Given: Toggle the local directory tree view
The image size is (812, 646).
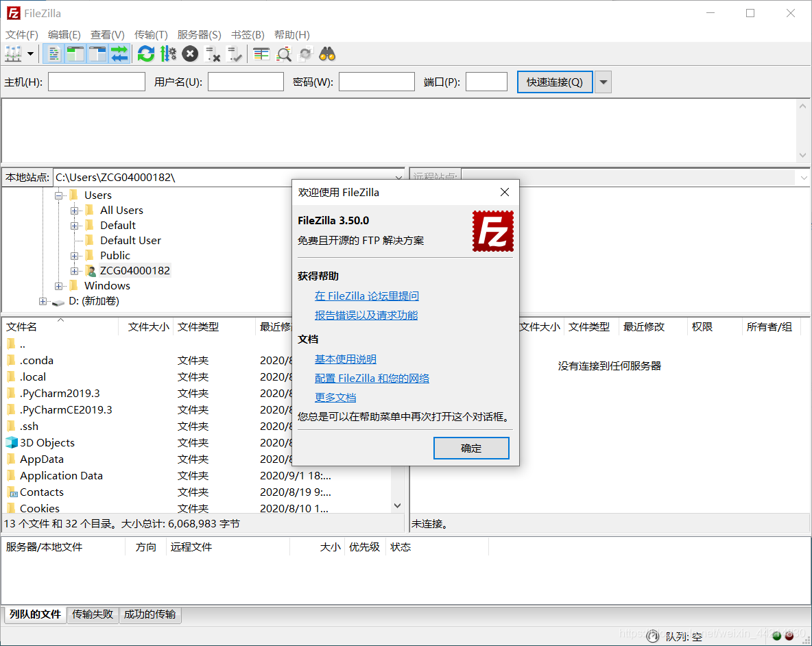Looking at the screenshot, I should coord(75,53).
